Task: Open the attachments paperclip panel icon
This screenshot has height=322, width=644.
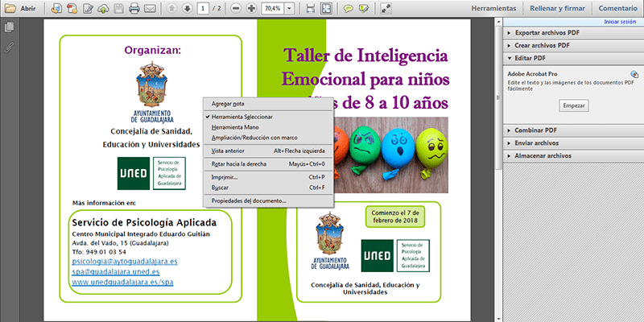Action: point(9,47)
